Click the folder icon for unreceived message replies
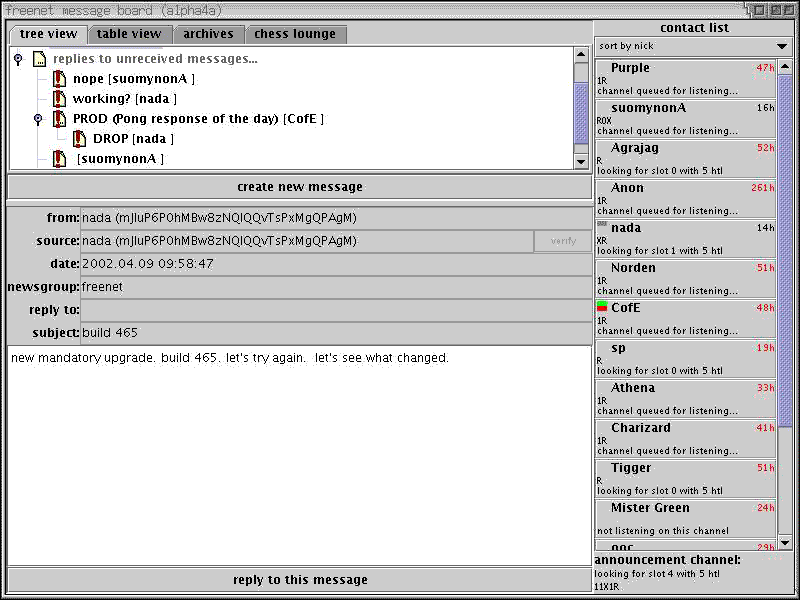Image resolution: width=800 pixels, height=600 pixels. (39, 59)
